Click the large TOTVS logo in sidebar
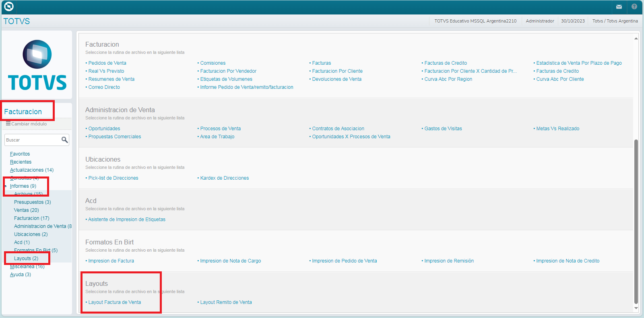 [37, 65]
